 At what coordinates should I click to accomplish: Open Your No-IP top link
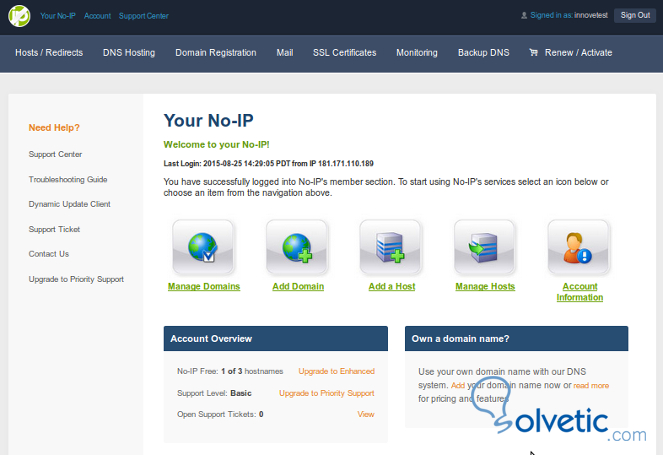(58, 16)
